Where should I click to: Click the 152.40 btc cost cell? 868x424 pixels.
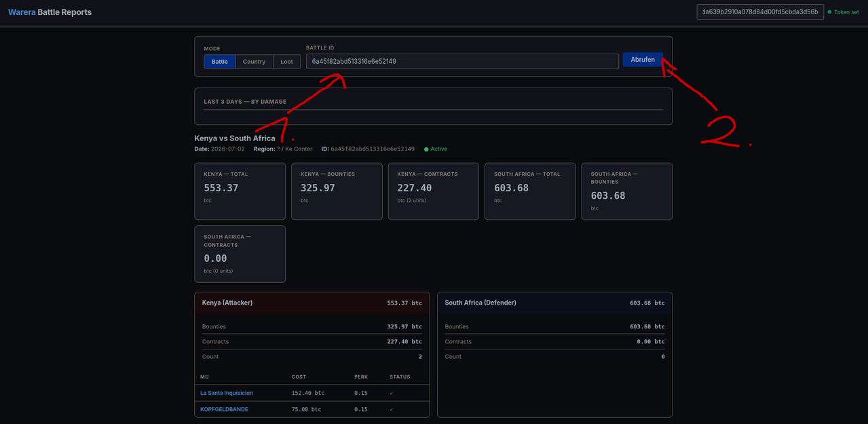pos(308,393)
